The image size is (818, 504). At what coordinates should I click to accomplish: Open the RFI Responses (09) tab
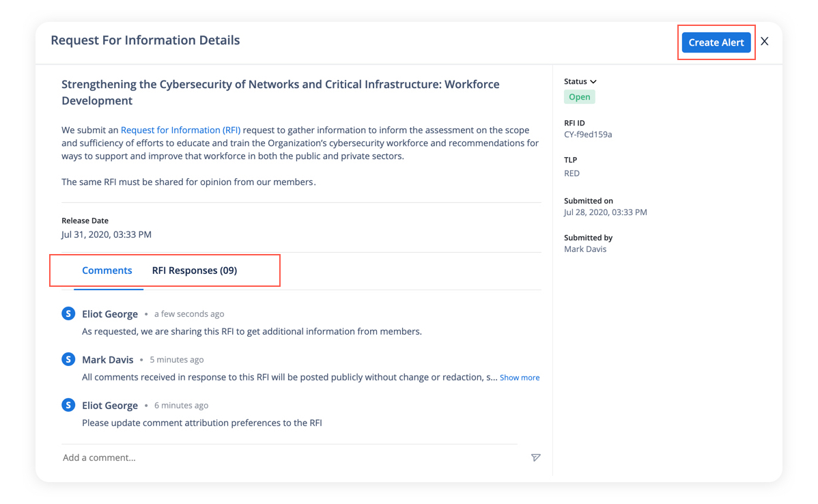(x=195, y=270)
